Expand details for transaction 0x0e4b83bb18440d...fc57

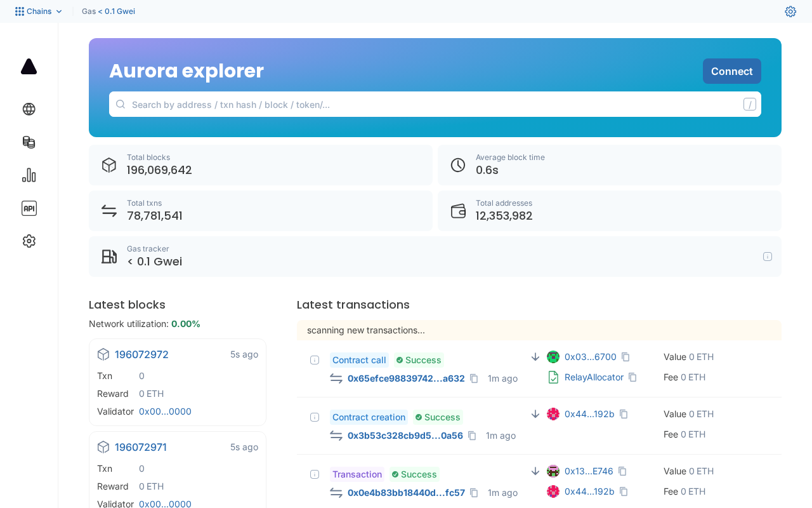click(x=315, y=474)
